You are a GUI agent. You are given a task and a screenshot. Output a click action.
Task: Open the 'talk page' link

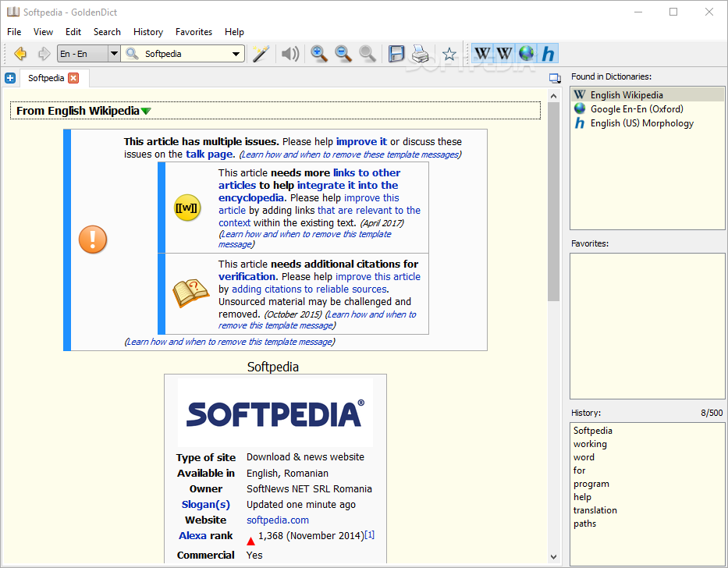[x=209, y=154]
